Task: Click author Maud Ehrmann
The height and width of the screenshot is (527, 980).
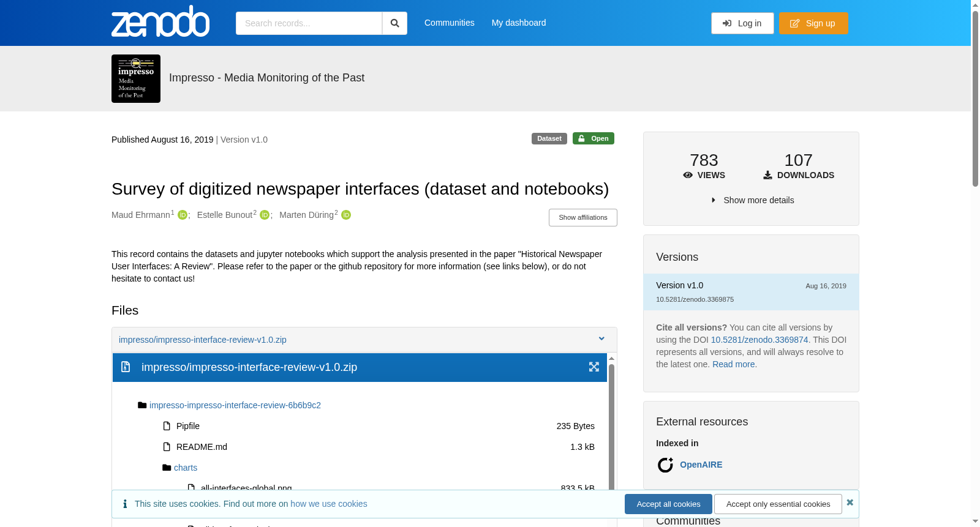Action: pyautogui.click(x=141, y=215)
